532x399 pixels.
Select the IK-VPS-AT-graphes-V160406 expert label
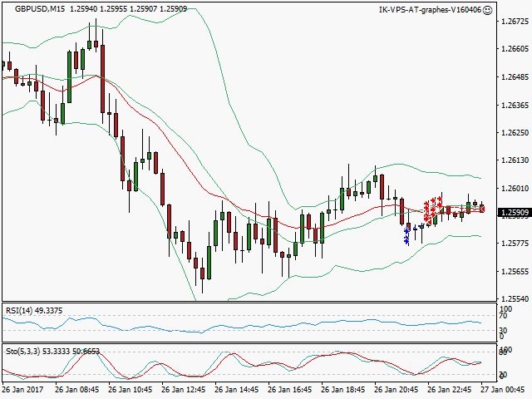pyautogui.click(x=429, y=9)
